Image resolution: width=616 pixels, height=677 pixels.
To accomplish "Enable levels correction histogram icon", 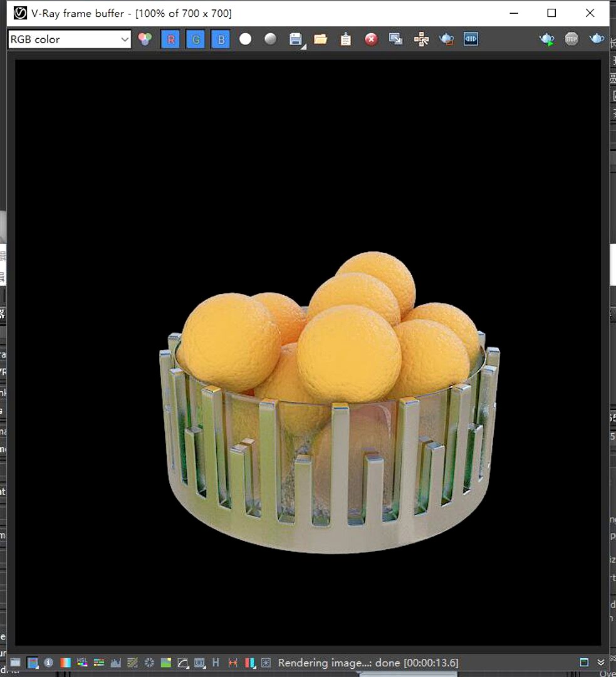I will [x=116, y=663].
